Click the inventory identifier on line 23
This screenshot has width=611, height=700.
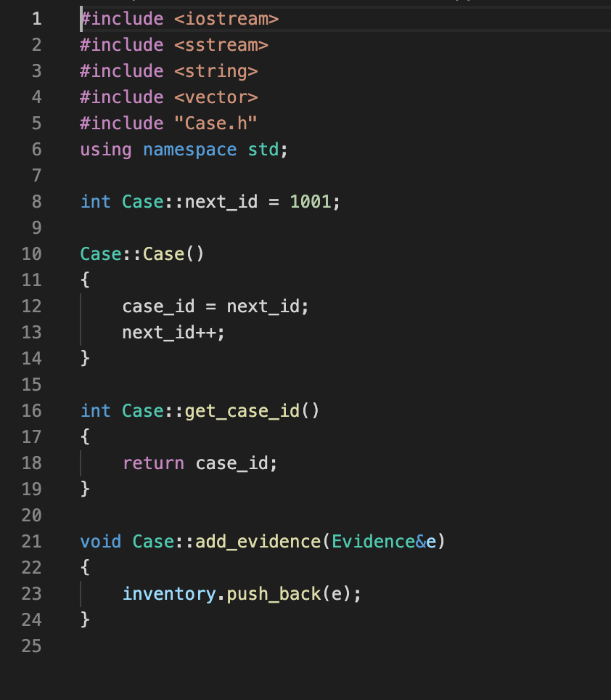pos(169,594)
